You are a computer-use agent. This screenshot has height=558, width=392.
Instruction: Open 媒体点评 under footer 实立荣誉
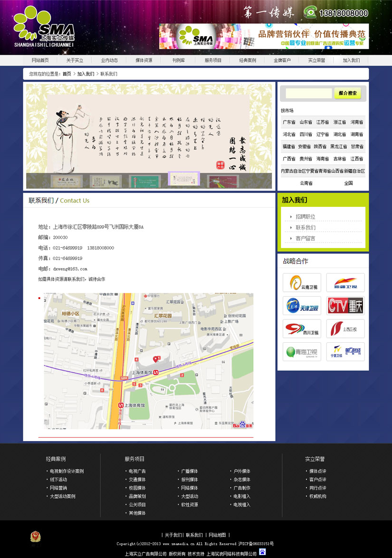coord(318,471)
